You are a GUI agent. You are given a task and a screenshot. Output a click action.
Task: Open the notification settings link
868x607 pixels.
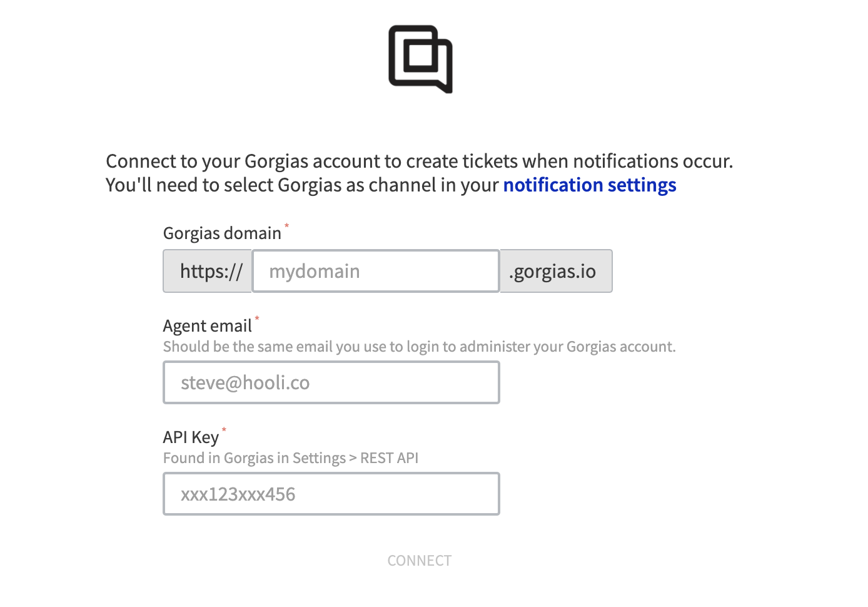click(590, 185)
